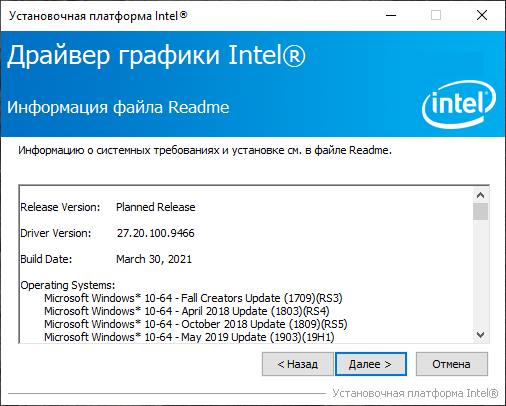The width and height of the screenshot is (506, 406).
Task: Click the window title bar text
Action: pyautogui.click(x=98, y=16)
